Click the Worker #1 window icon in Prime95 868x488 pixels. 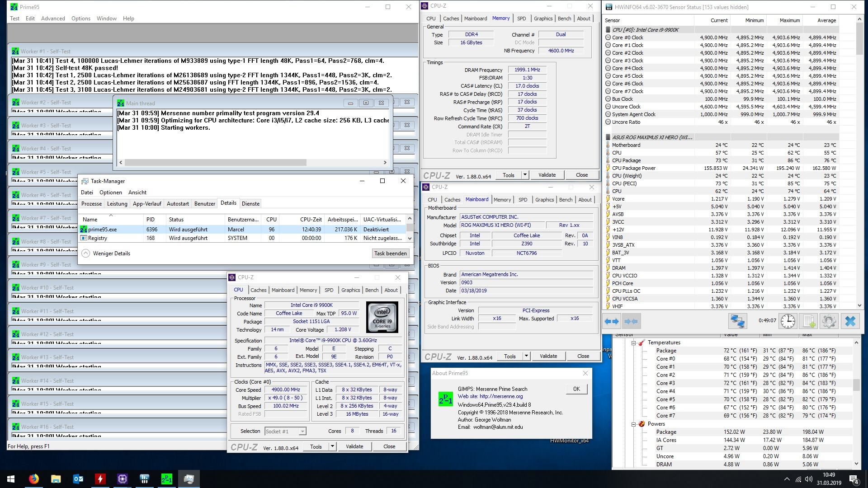pyautogui.click(x=15, y=52)
